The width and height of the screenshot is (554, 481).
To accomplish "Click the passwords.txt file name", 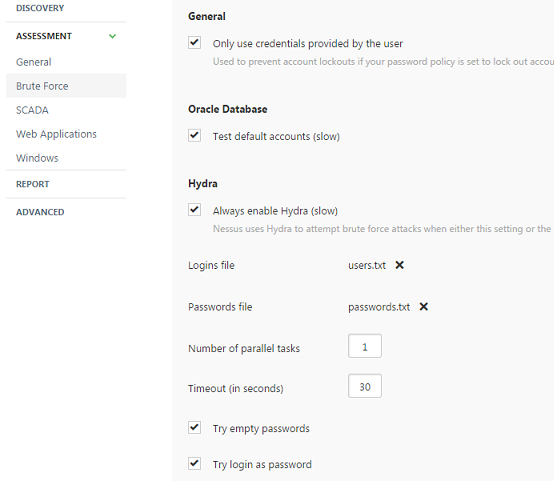I will click(x=379, y=307).
